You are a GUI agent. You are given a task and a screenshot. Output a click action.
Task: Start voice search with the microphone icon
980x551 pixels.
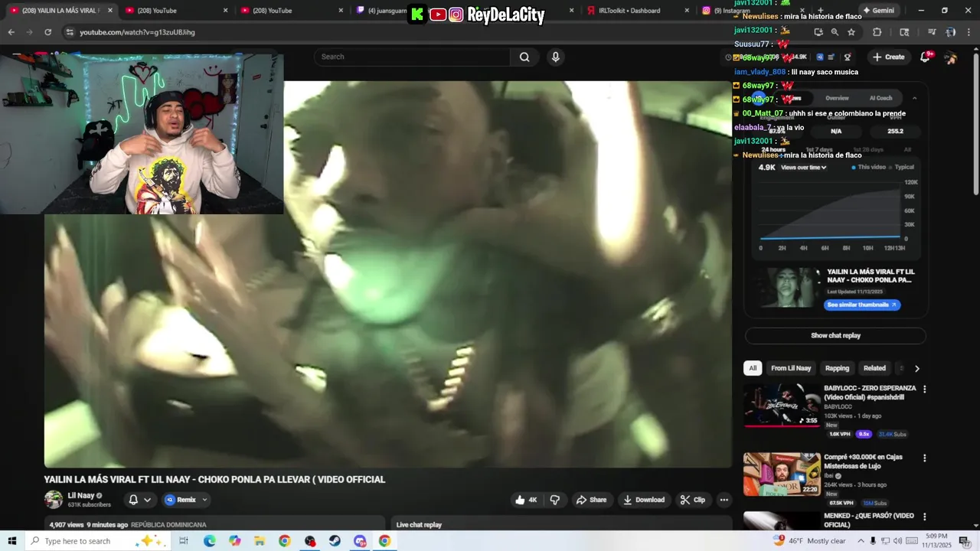[556, 57]
